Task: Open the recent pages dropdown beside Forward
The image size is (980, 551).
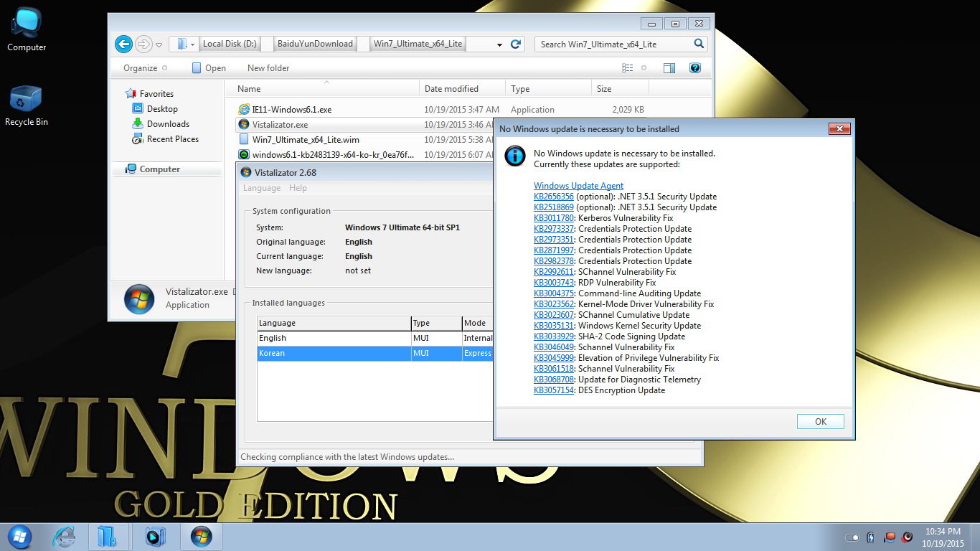Action: (x=159, y=44)
